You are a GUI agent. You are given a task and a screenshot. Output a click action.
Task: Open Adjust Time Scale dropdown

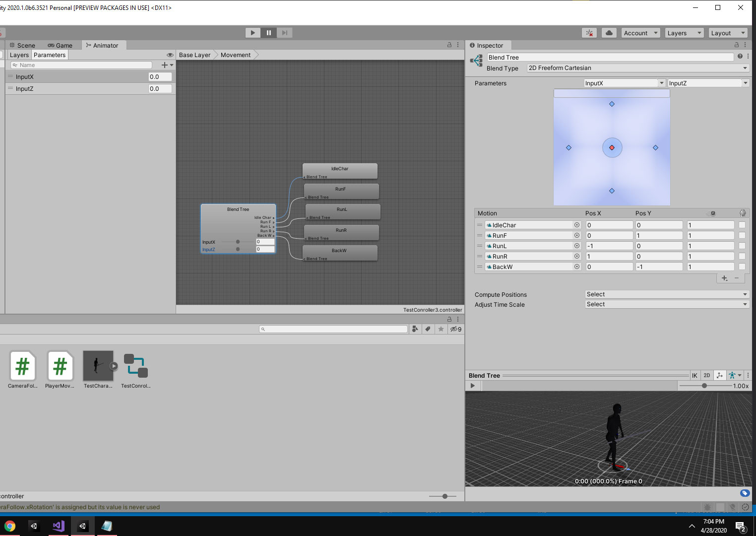[667, 304]
